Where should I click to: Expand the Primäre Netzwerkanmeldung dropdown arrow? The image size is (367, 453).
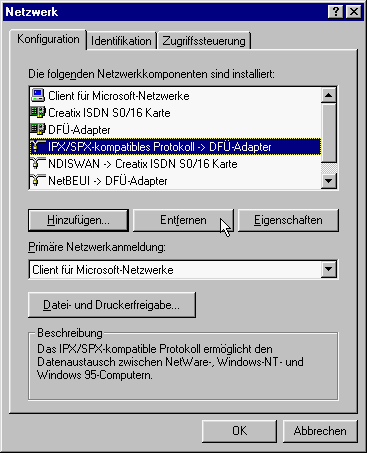tap(329, 269)
